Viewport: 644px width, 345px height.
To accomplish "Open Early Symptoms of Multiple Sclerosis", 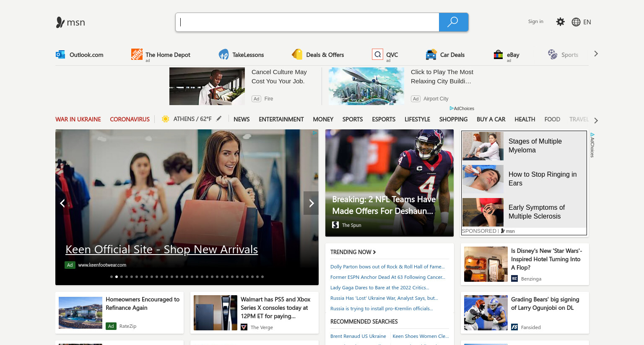I will (537, 212).
